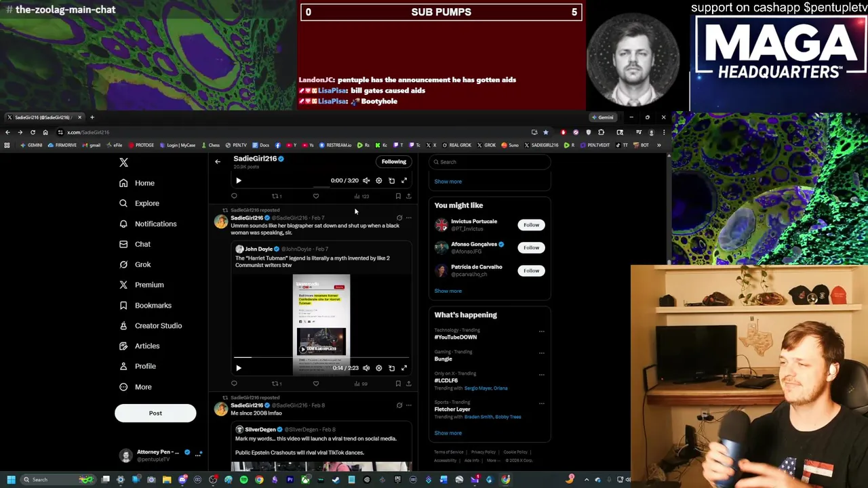This screenshot has height=488, width=868.
Task: Bookmark the 3:20 video post
Action: point(398,196)
